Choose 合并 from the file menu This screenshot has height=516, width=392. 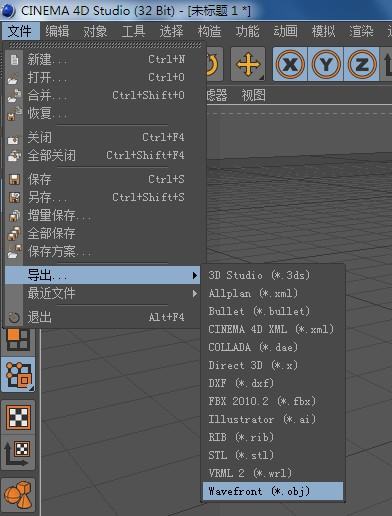(x=103, y=96)
